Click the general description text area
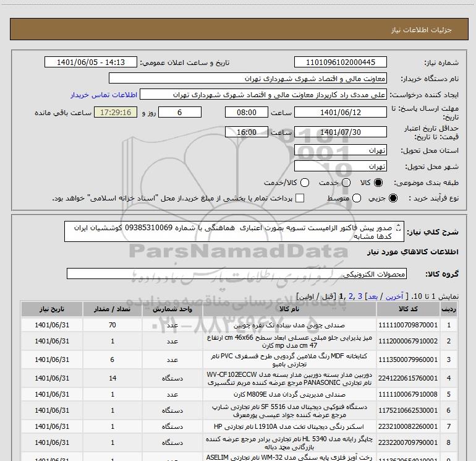This screenshot has width=476, height=461. click(x=234, y=231)
